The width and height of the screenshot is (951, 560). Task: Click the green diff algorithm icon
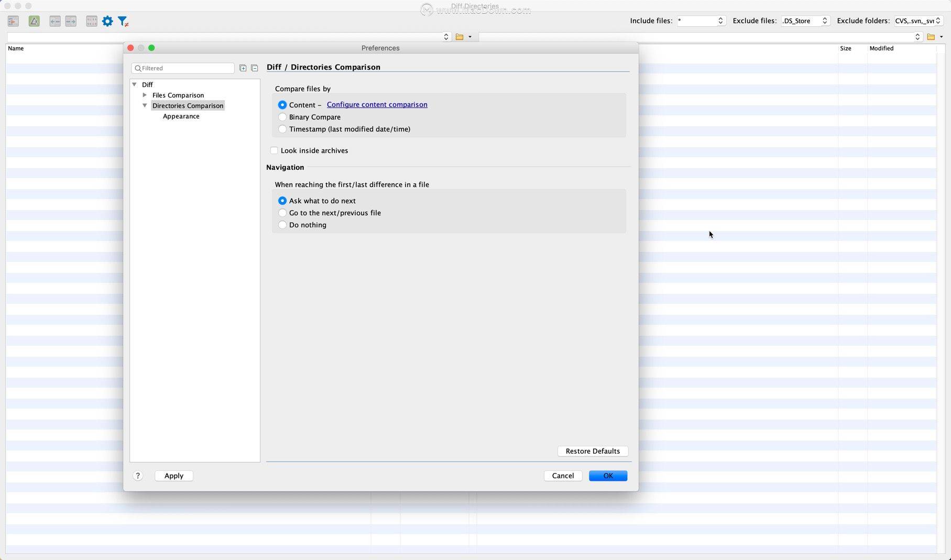click(x=34, y=21)
